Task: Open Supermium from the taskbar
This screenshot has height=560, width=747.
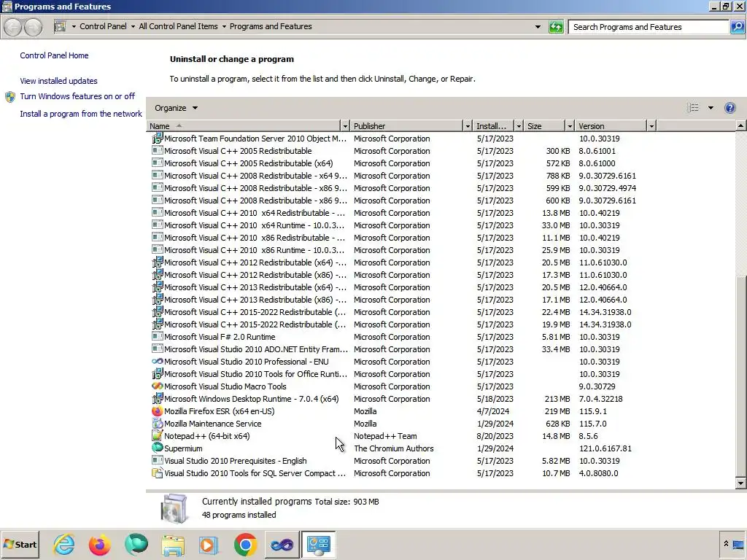Action: [x=136, y=545]
